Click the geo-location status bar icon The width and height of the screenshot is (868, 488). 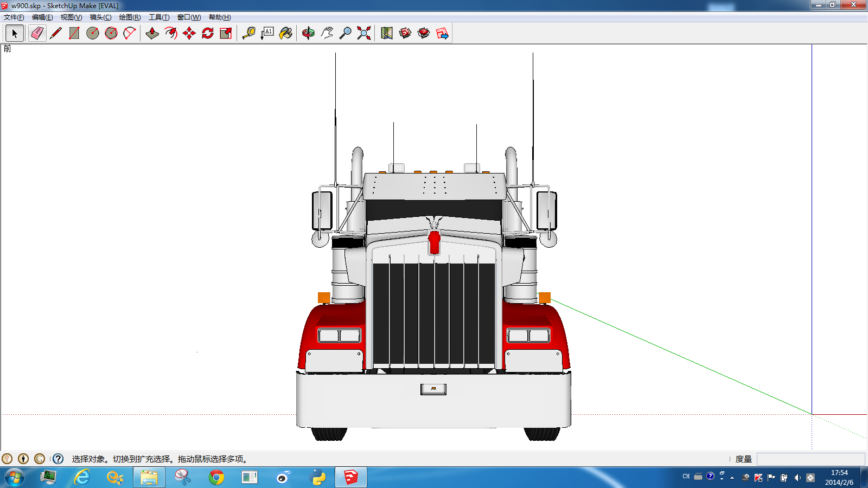(7, 459)
